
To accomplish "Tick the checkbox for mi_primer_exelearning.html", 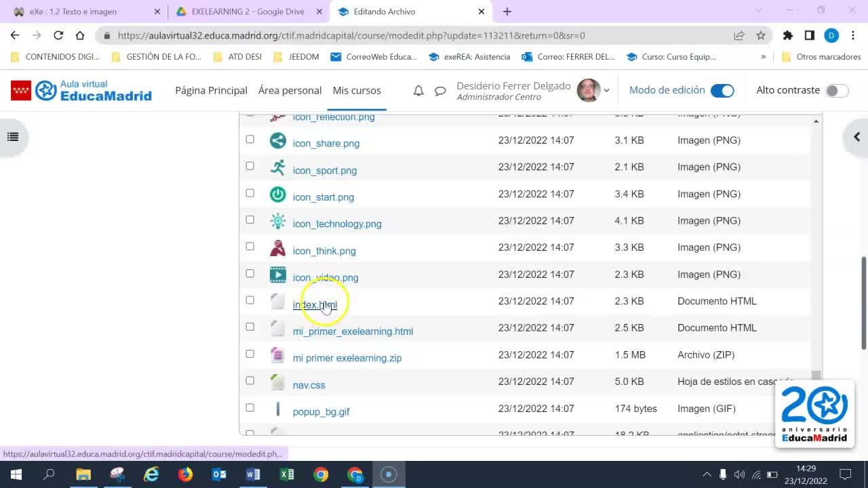I will [250, 327].
